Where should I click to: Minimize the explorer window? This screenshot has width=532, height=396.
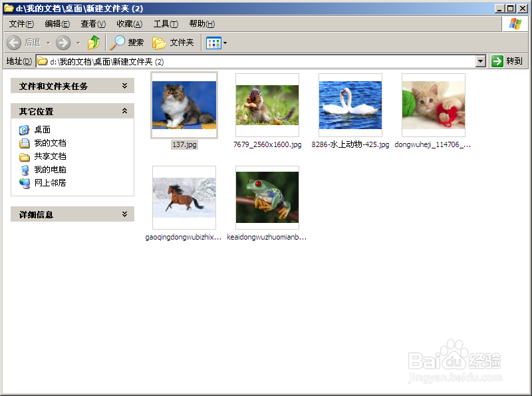(499, 9)
